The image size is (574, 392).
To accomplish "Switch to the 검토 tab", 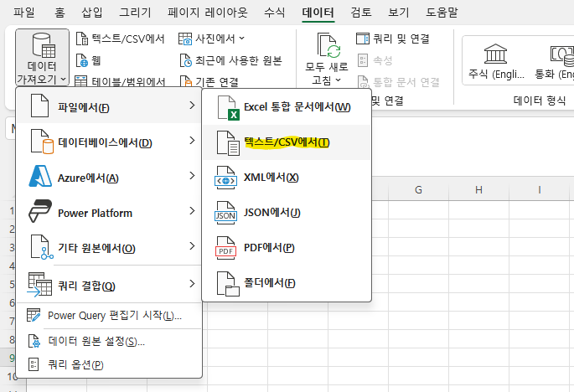I will (361, 12).
